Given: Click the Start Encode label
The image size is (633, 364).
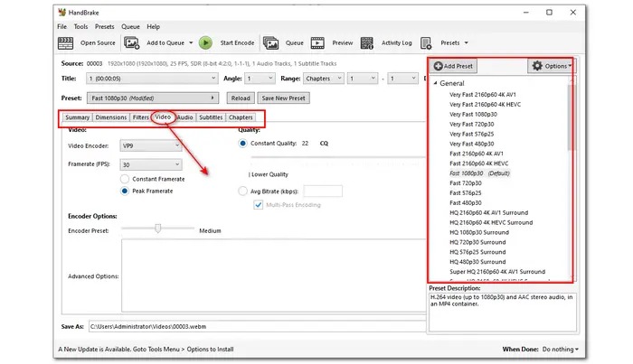Looking at the screenshot, I should click(x=237, y=42).
